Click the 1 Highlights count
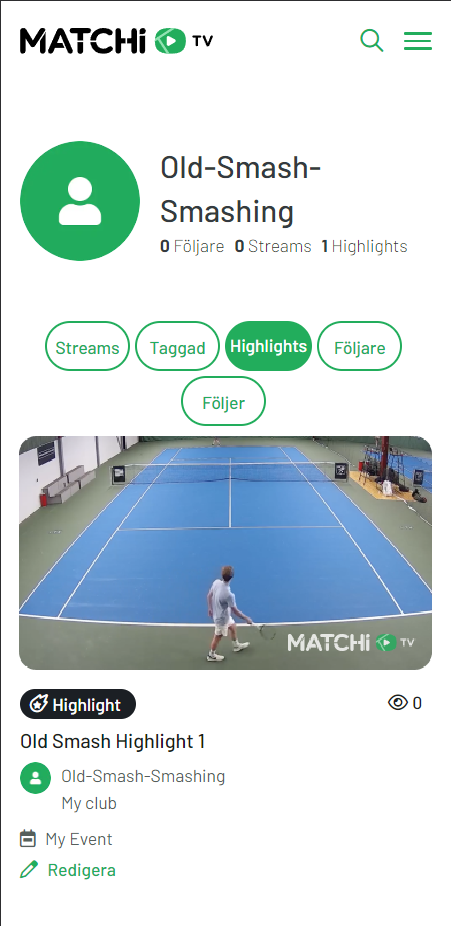The height and width of the screenshot is (926, 451). pyautogui.click(x=364, y=246)
